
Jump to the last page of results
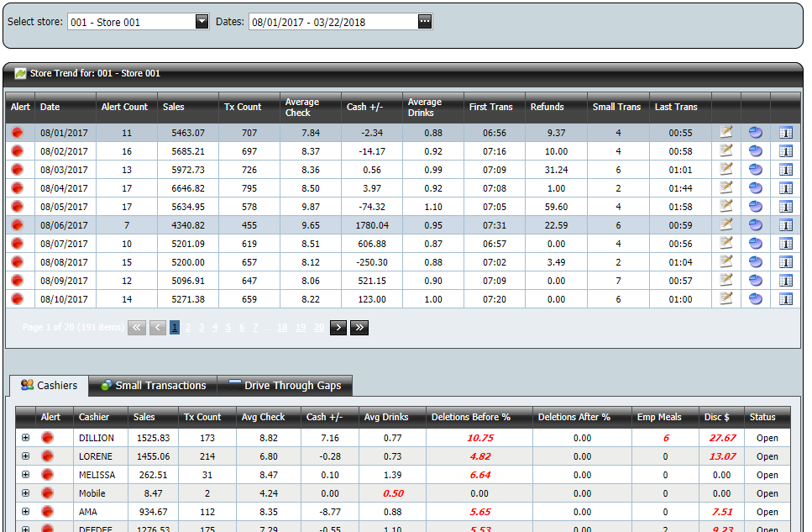(359, 328)
